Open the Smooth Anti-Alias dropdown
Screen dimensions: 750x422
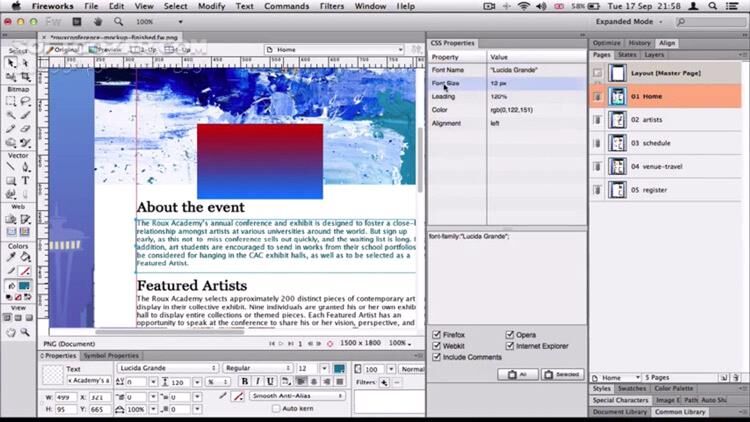(298, 396)
